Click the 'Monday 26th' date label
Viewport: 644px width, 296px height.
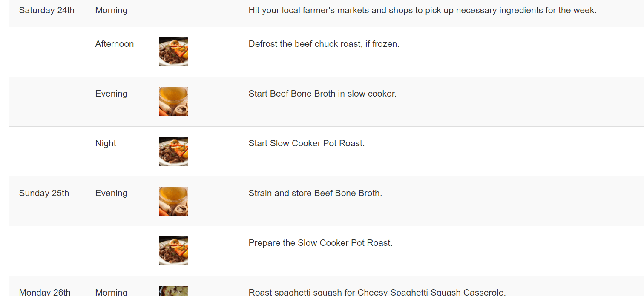(x=45, y=292)
